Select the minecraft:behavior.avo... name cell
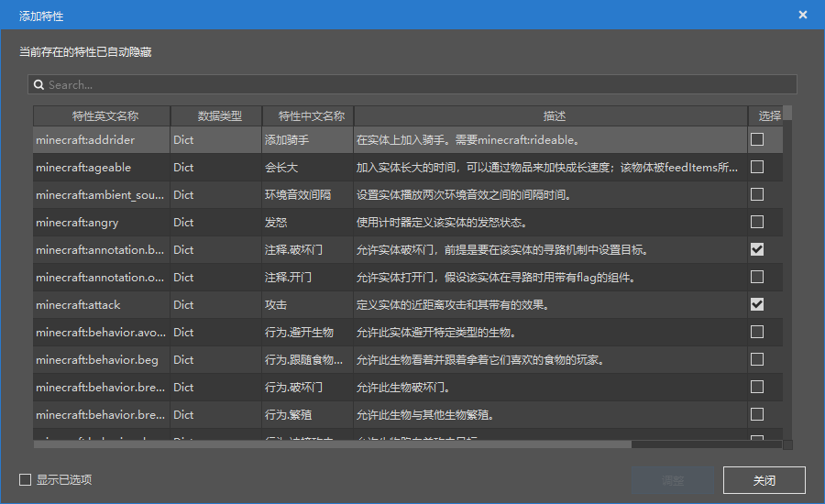The image size is (825, 504). point(102,333)
